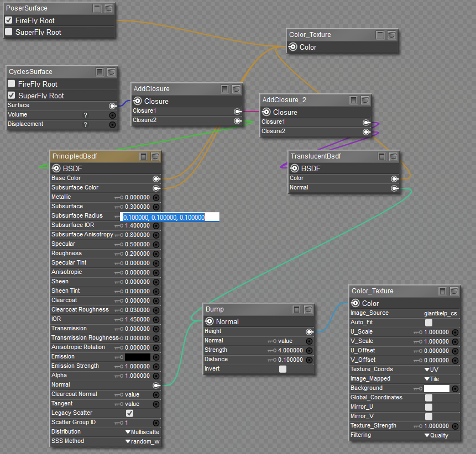Viewport: 476px width, 454px height.
Task: Toggle TranslucentBsdf node preview icon
Action: (x=394, y=156)
